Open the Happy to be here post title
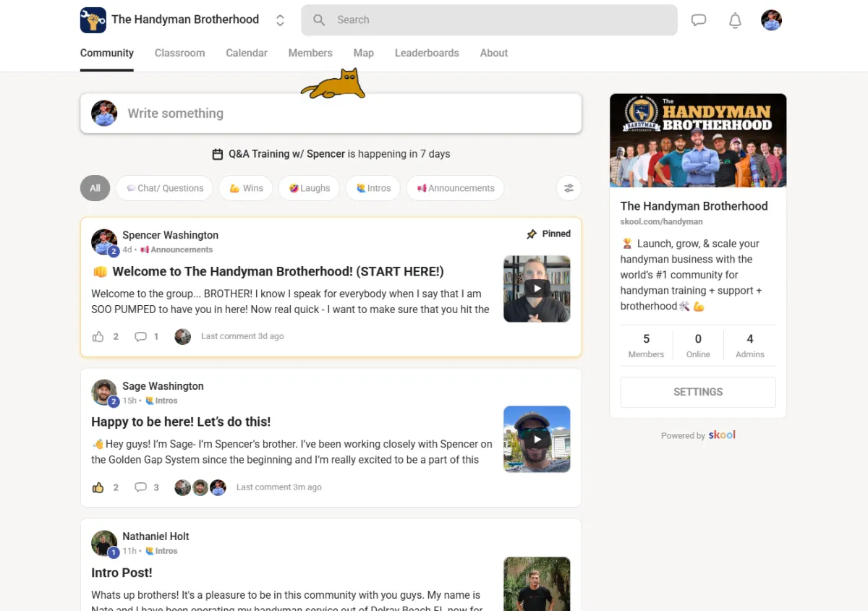Viewport: 868px width, 611px height. (181, 422)
